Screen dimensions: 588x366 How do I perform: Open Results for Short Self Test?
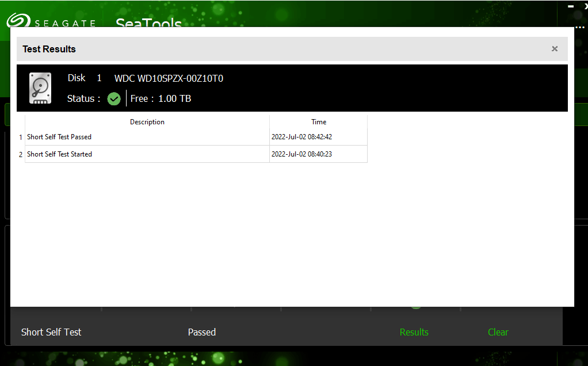414,332
